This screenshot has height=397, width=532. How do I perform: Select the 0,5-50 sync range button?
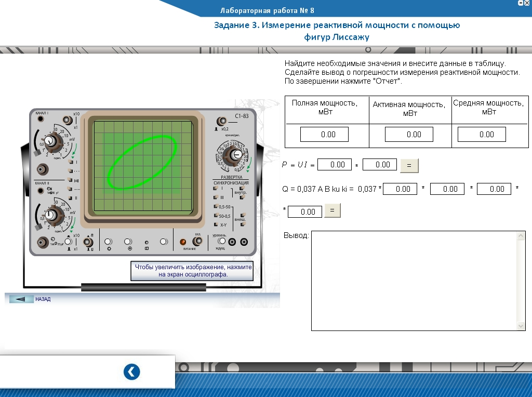[x=216, y=207]
